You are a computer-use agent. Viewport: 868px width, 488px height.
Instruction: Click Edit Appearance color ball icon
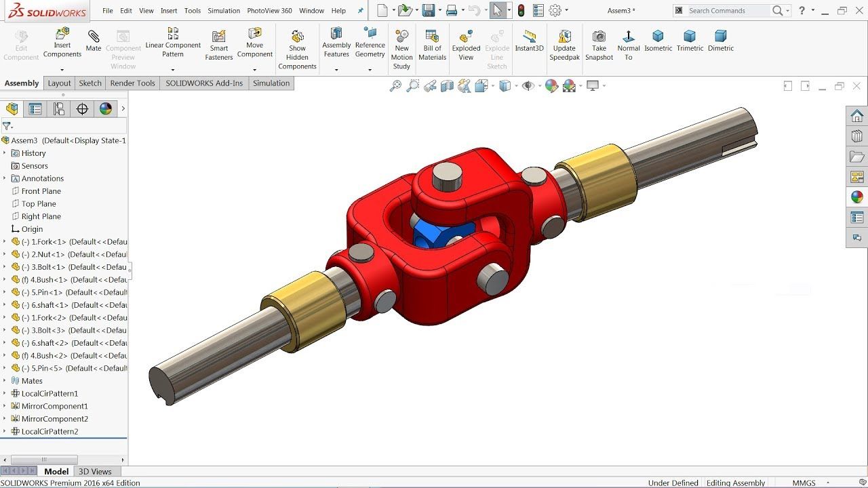[x=551, y=86]
